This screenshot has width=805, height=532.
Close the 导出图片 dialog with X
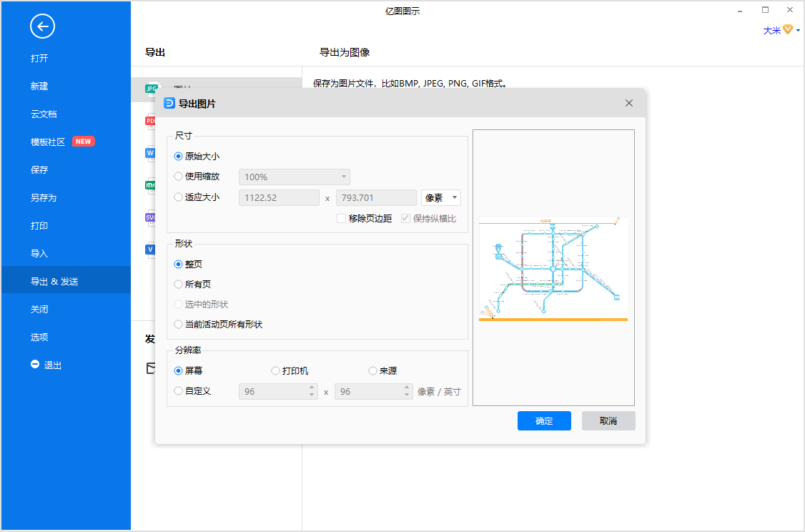629,103
